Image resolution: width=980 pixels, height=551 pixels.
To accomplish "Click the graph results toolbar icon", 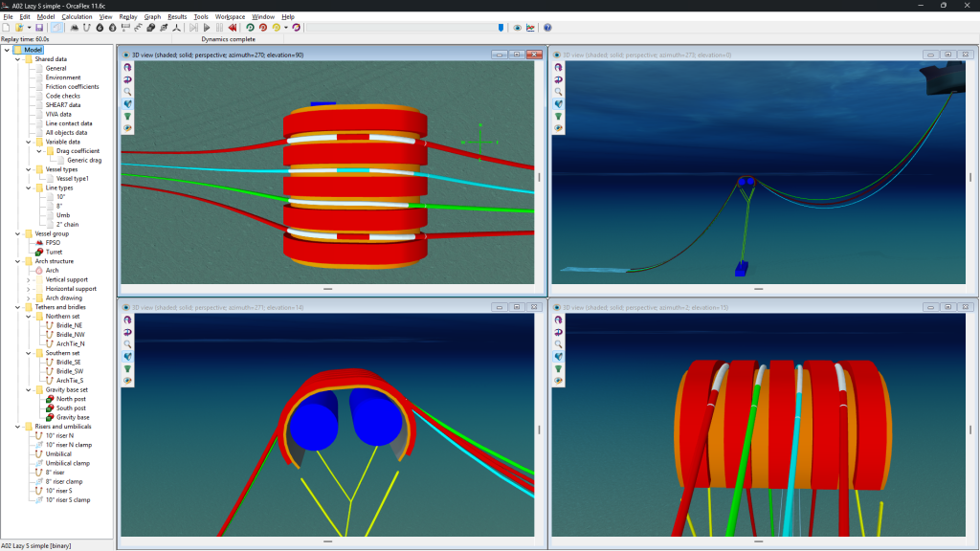I will (x=530, y=28).
